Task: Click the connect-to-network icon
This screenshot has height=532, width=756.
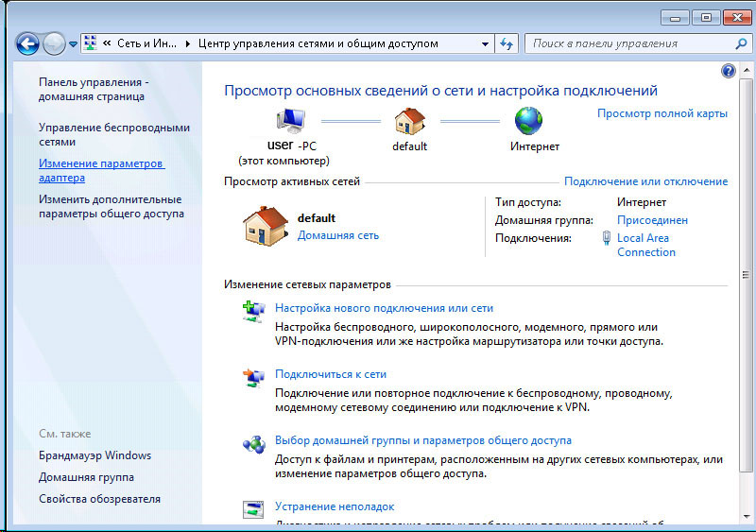Action: [253, 378]
